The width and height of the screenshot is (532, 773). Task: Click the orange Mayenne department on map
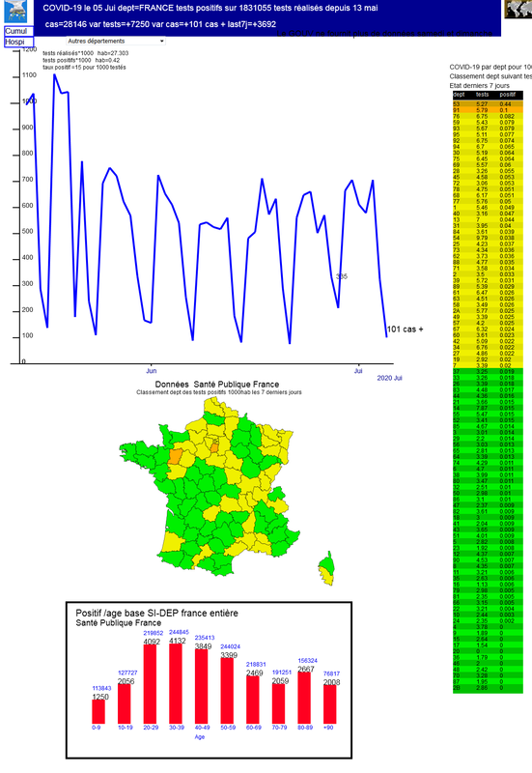[175, 456]
